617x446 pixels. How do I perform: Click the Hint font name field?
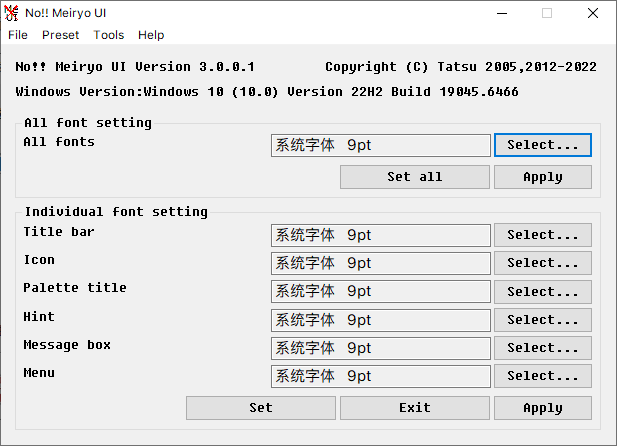coord(381,320)
